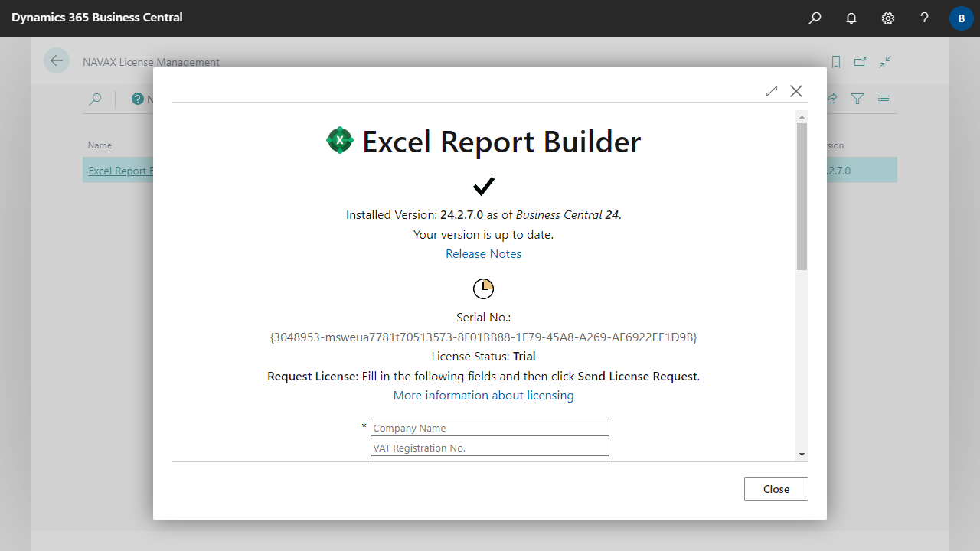Open the filter pane funnel icon
The width and height of the screenshot is (980, 551).
[857, 99]
